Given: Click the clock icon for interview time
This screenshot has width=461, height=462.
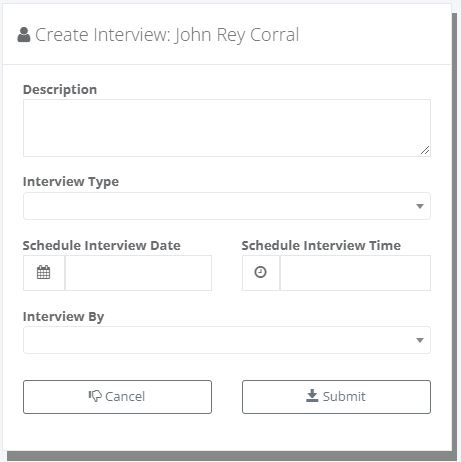Looking at the screenshot, I should coord(260,272).
